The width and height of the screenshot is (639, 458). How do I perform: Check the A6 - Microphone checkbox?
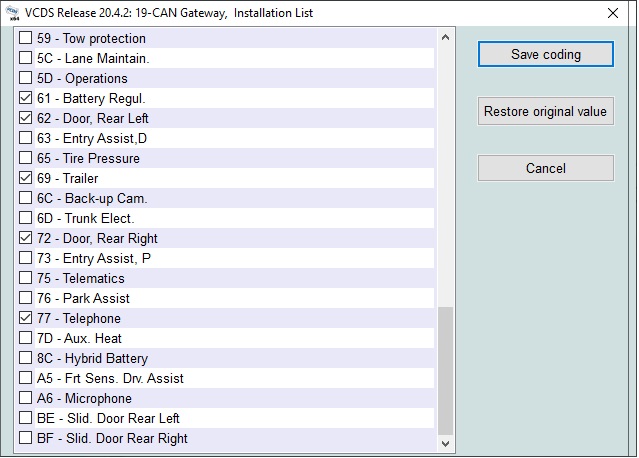click(25, 397)
